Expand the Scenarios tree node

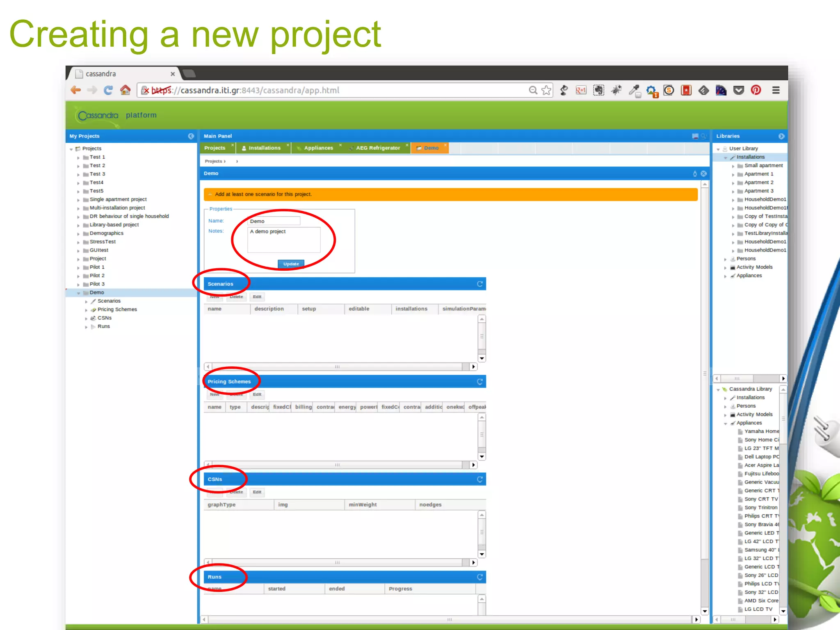(x=86, y=301)
